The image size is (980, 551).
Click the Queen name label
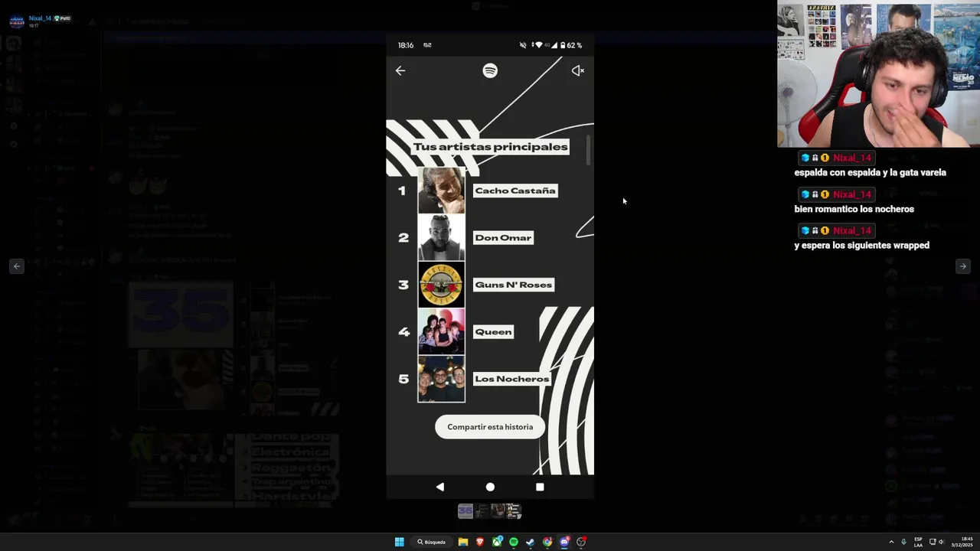click(493, 331)
